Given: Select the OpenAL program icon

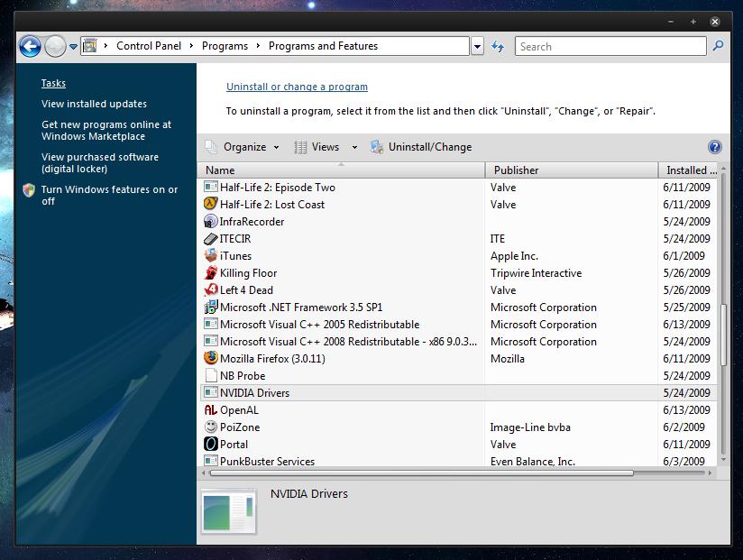Looking at the screenshot, I should (211, 409).
